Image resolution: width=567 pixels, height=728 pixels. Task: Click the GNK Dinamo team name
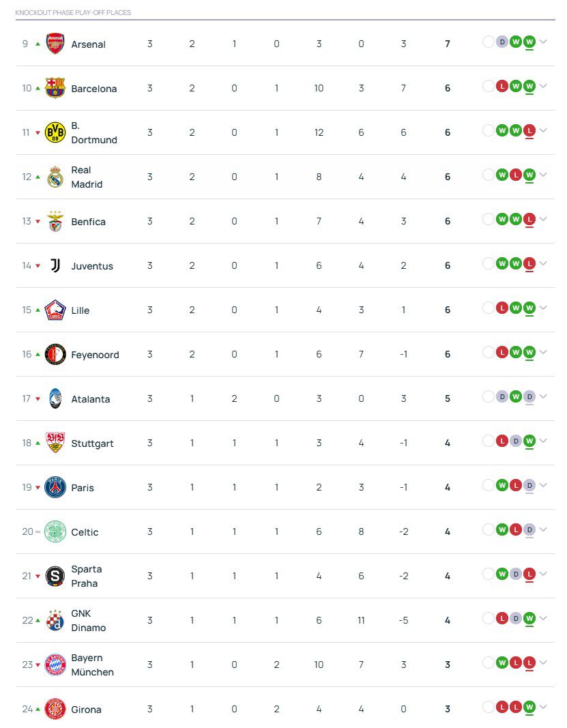88,620
